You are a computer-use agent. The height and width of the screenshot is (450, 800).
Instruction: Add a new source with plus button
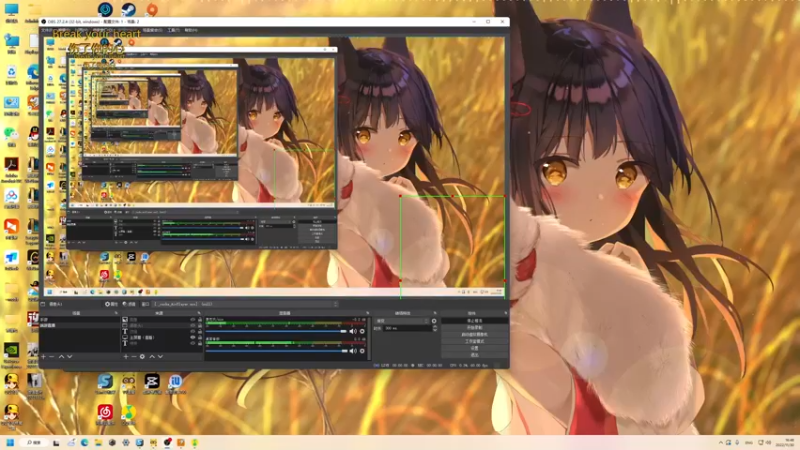[x=126, y=357]
